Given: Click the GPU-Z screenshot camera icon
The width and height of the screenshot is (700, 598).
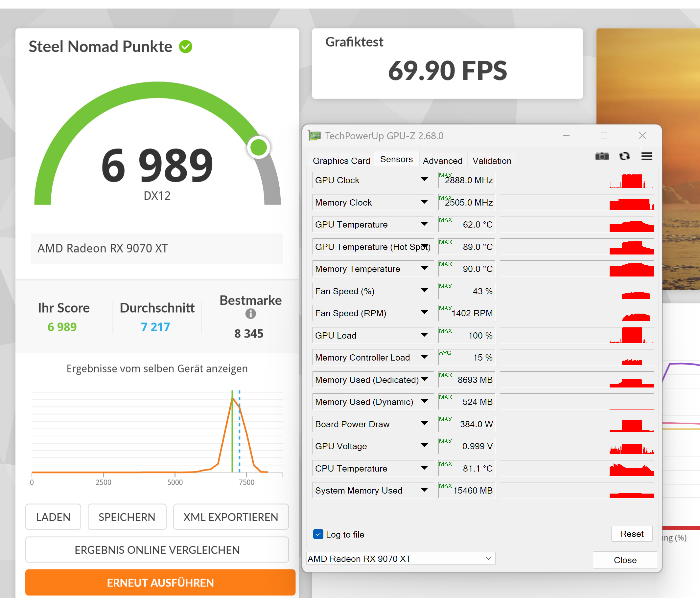Looking at the screenshot, I should click(x=601, y=156).
